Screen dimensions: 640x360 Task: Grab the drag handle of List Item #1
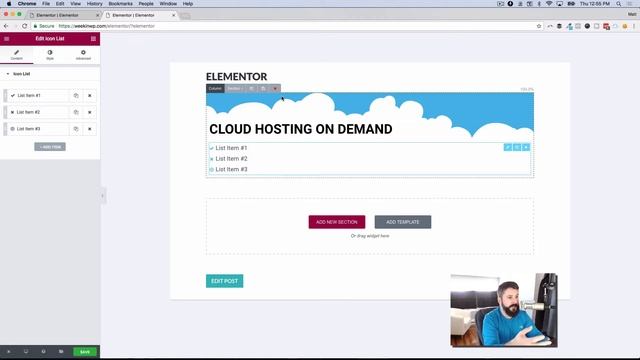5,96
